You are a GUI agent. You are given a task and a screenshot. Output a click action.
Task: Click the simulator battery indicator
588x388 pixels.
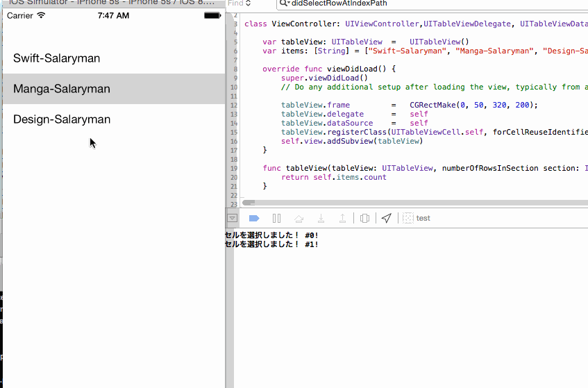[x=212, y=16]
